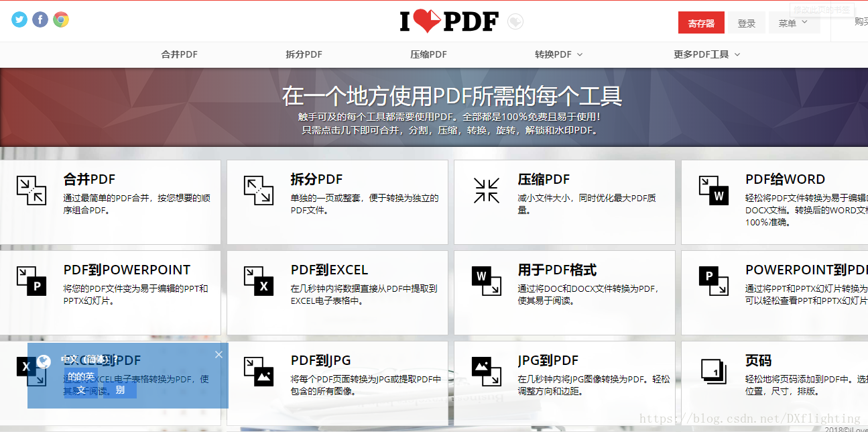Click the red 寄存器 register button
The width and height of the screenshot is (868, 432).
coord(701,23)
